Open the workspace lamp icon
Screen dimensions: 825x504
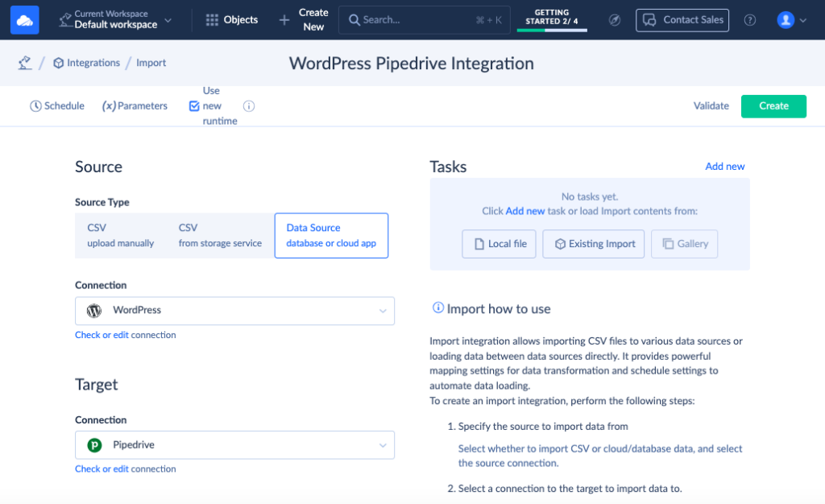click(x=64, y=20)
